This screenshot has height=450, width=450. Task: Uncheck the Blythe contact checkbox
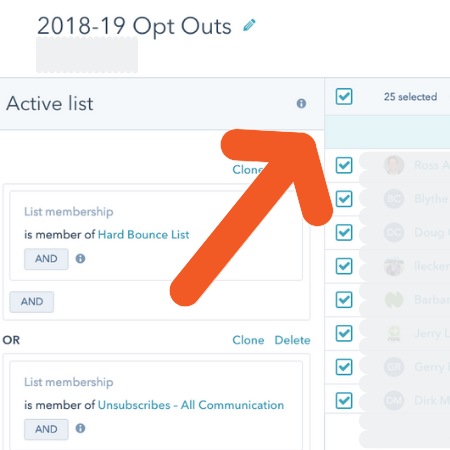coord(344,199)
